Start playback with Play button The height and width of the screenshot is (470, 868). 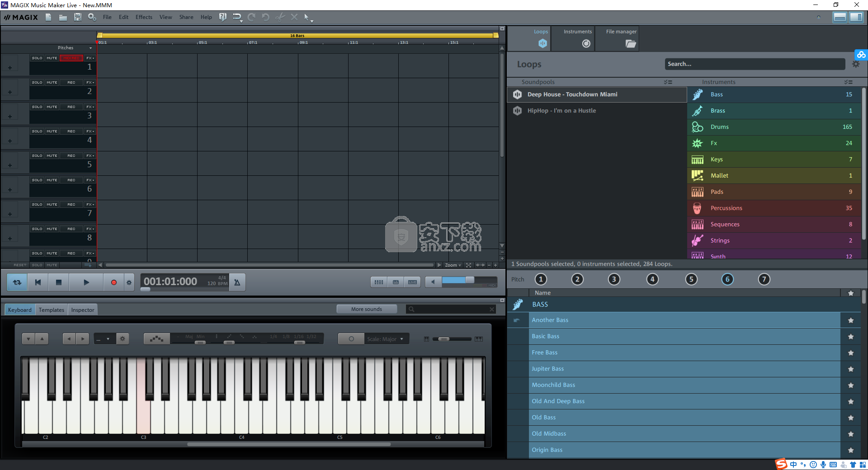(x=86, y=282)
